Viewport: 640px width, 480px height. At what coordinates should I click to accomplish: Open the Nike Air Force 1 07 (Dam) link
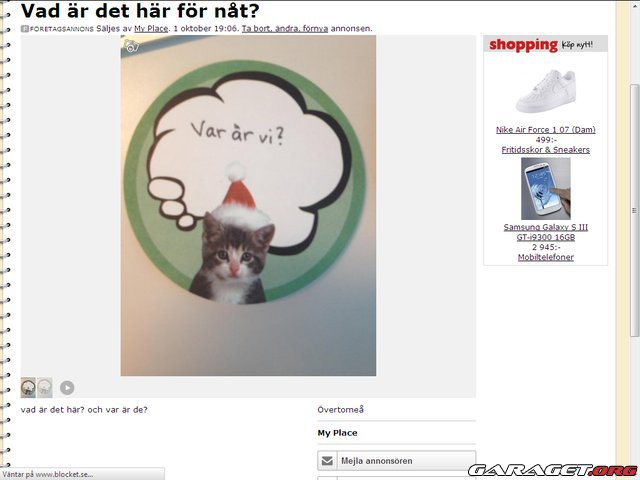coord(546,130)
